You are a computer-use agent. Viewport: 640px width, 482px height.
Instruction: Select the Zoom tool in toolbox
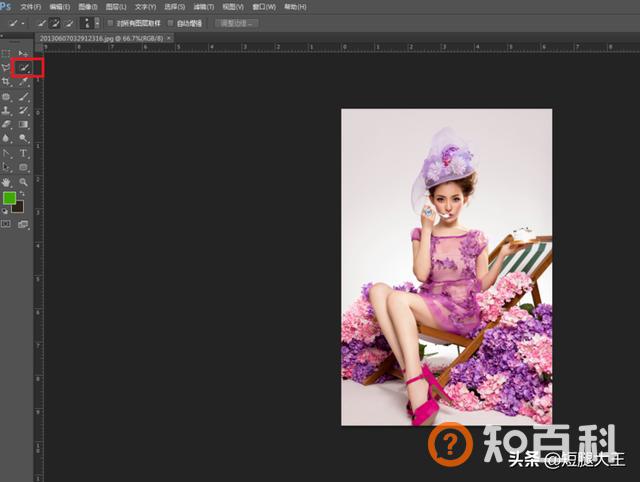[23, 182]
